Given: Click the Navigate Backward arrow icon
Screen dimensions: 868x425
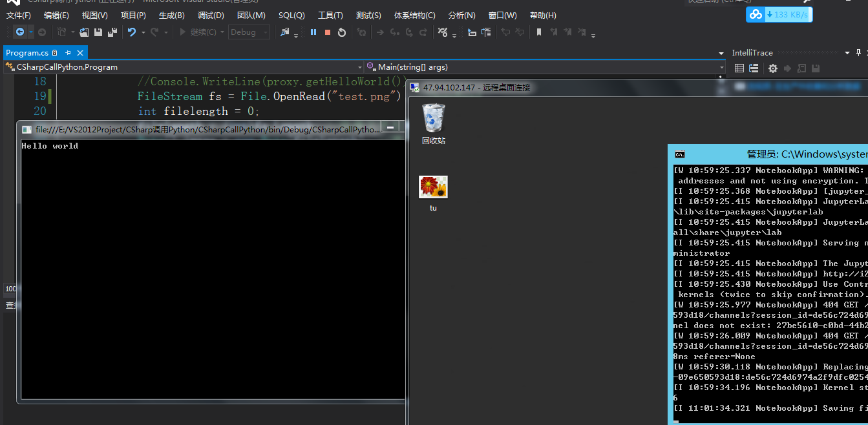Looking at the screenshot, I should coord(20,32).
